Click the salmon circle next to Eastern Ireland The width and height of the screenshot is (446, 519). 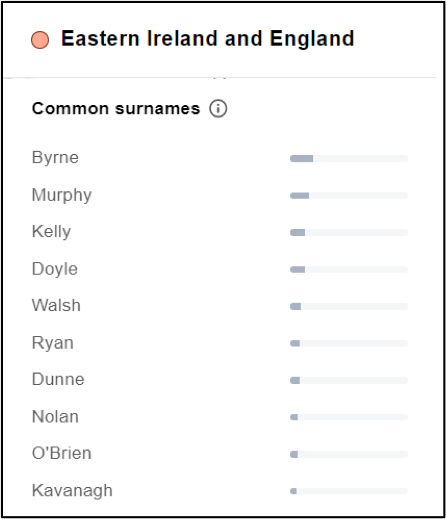pyautogui.click(x=40, y=40)
